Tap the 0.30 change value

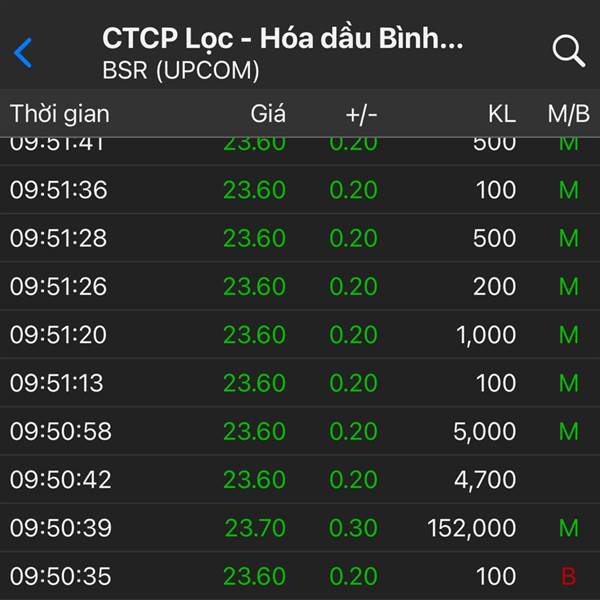pos(354,528)
